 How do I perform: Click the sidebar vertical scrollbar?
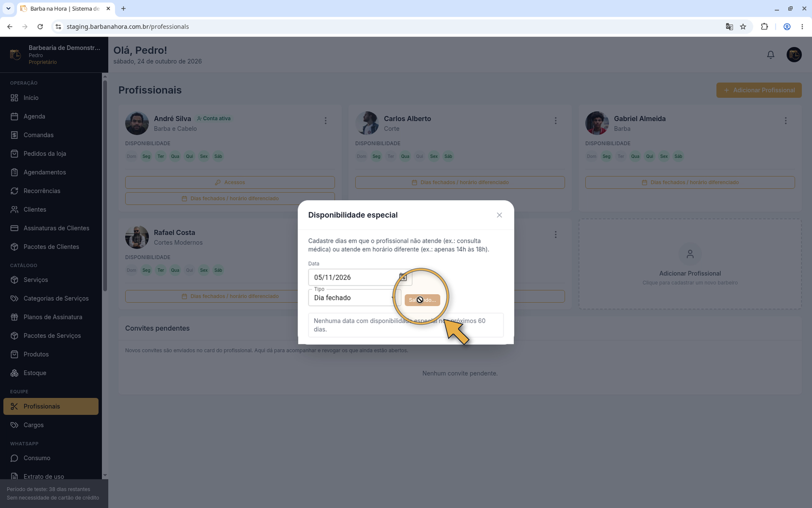[105, 186]
